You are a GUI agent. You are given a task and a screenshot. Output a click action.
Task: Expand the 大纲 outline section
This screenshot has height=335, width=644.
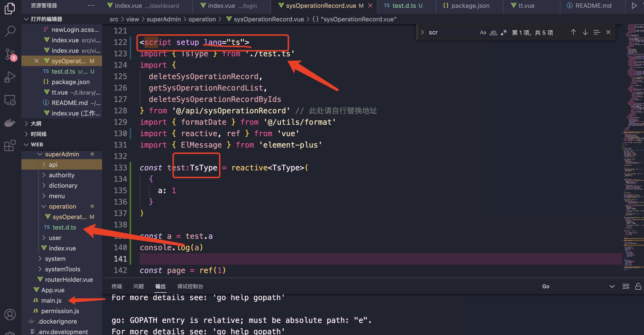36,123
